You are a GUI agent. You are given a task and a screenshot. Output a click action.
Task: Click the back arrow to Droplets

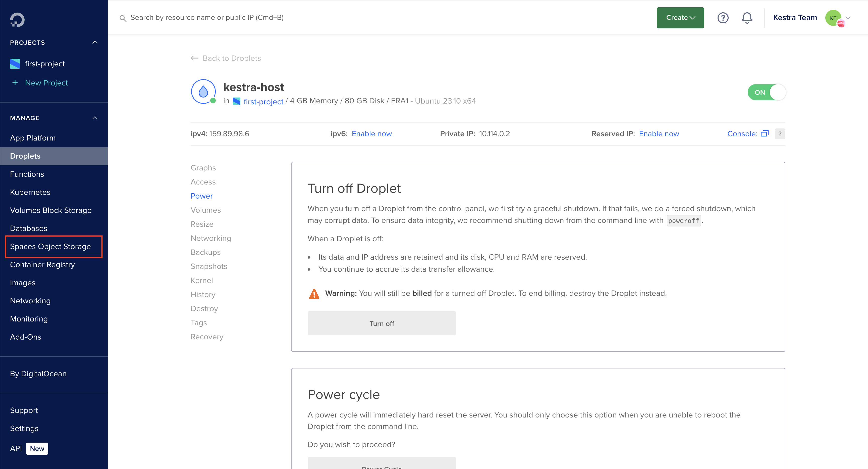(194, 58)
